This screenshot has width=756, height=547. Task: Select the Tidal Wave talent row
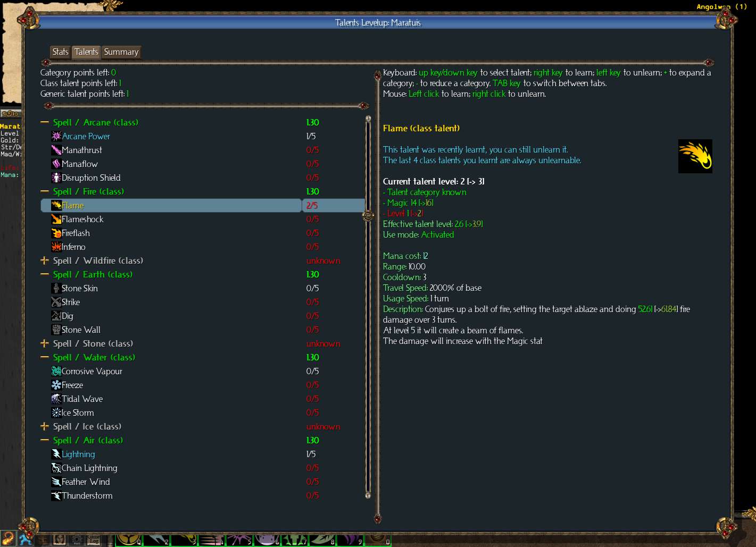pyautogui.click(x=82, y=399)
